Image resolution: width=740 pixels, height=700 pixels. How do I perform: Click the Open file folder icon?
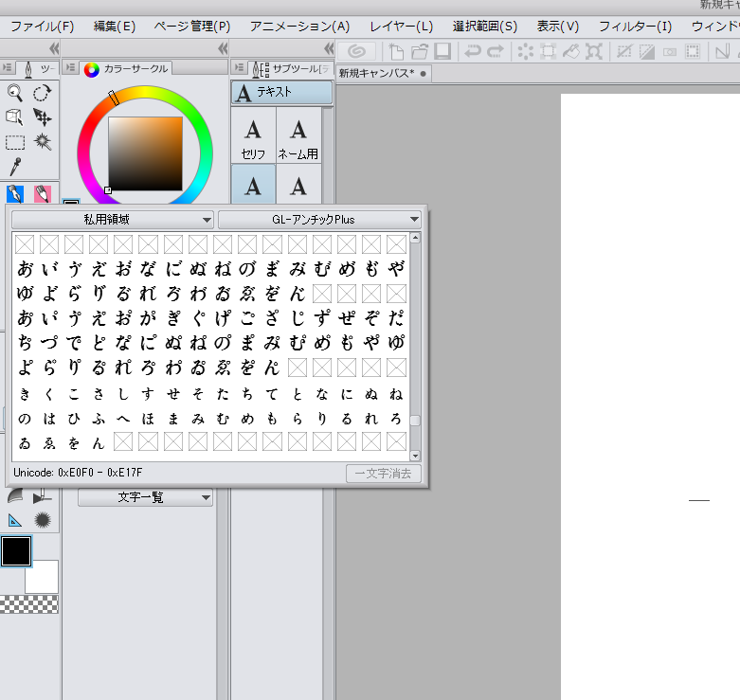pyautogui.click(x=419, y=51)
